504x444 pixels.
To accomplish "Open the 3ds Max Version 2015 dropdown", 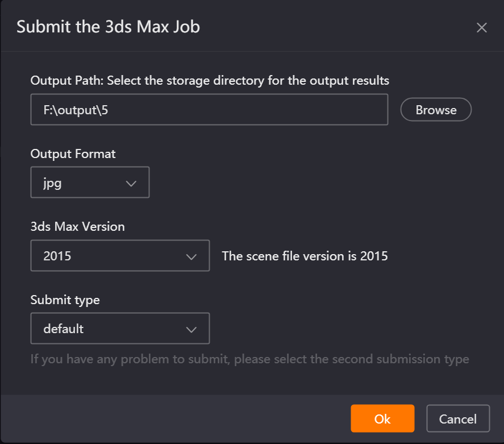I will pos(120,256).
